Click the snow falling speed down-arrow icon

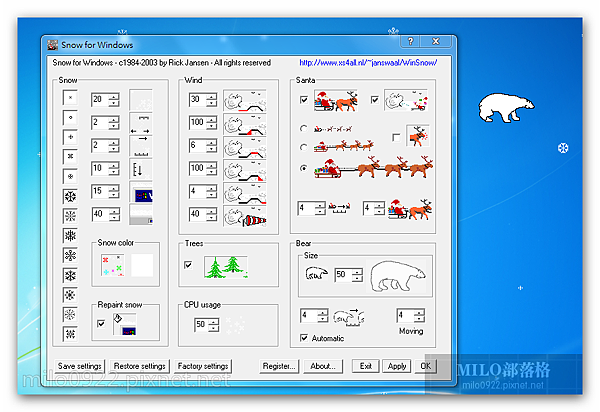coord(140,169)
